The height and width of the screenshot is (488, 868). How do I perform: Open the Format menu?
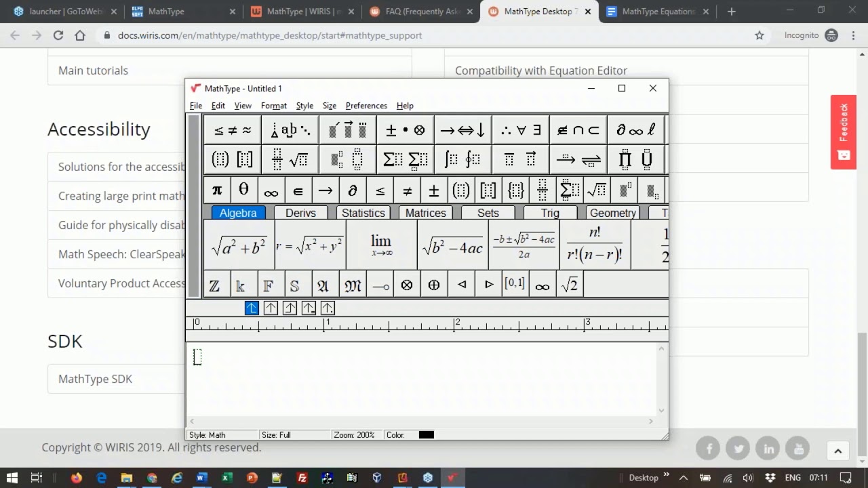point(273,106)
